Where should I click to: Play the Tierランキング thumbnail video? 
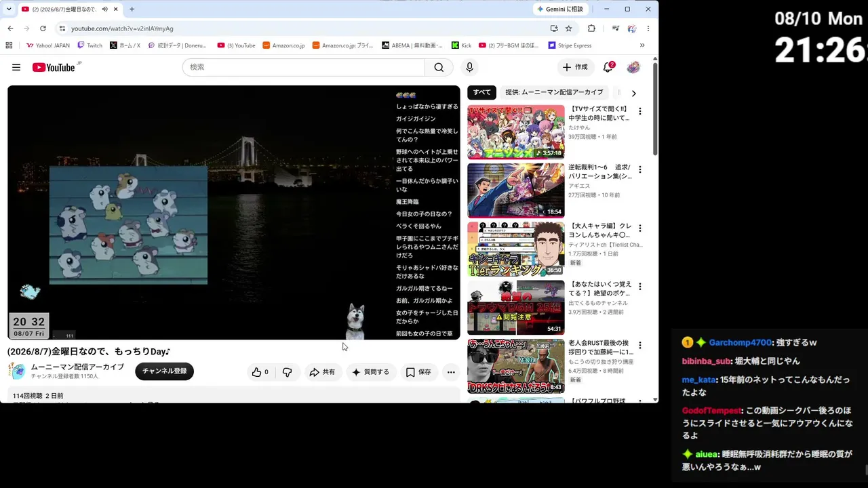coord(515,249)
